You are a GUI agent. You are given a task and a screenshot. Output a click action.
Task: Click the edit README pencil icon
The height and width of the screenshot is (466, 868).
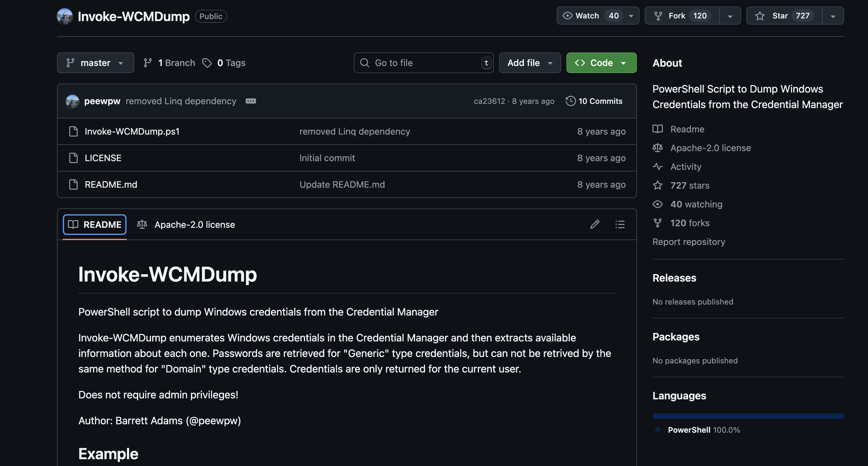pyautogui.click(x=595, y=224)
